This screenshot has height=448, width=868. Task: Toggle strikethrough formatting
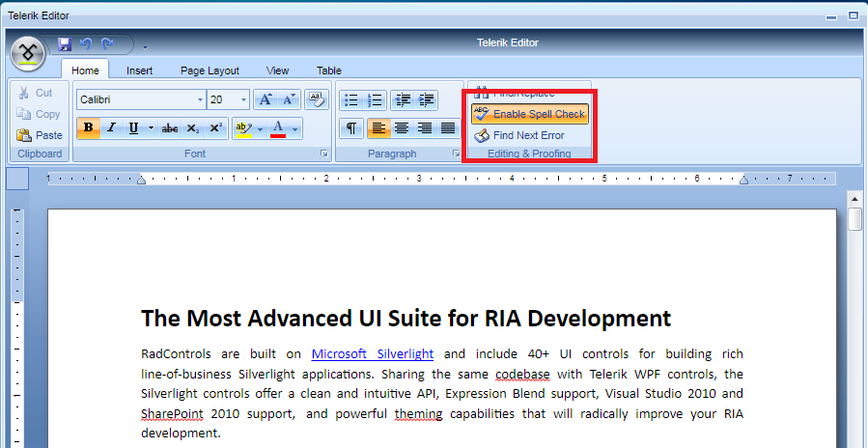coord(169,127)
